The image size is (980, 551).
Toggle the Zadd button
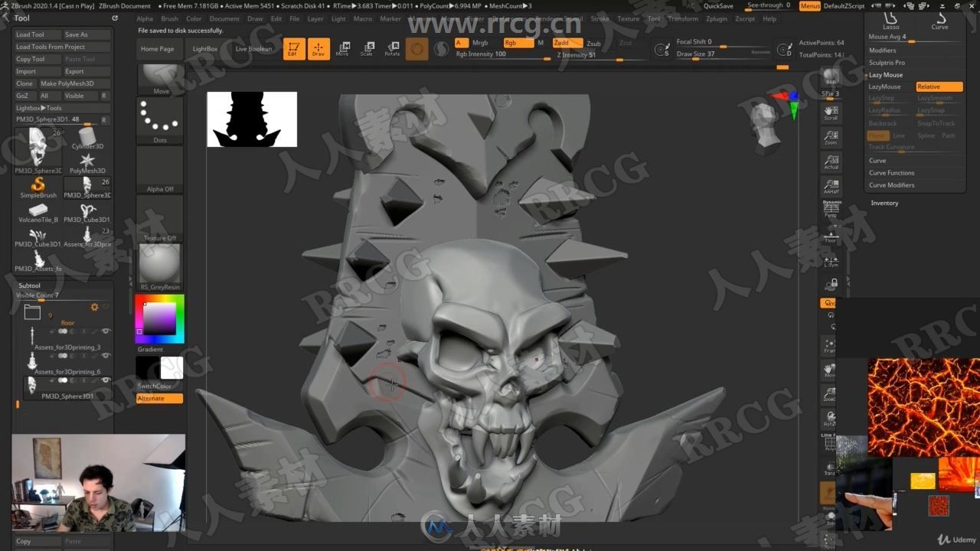pos(567,43)
